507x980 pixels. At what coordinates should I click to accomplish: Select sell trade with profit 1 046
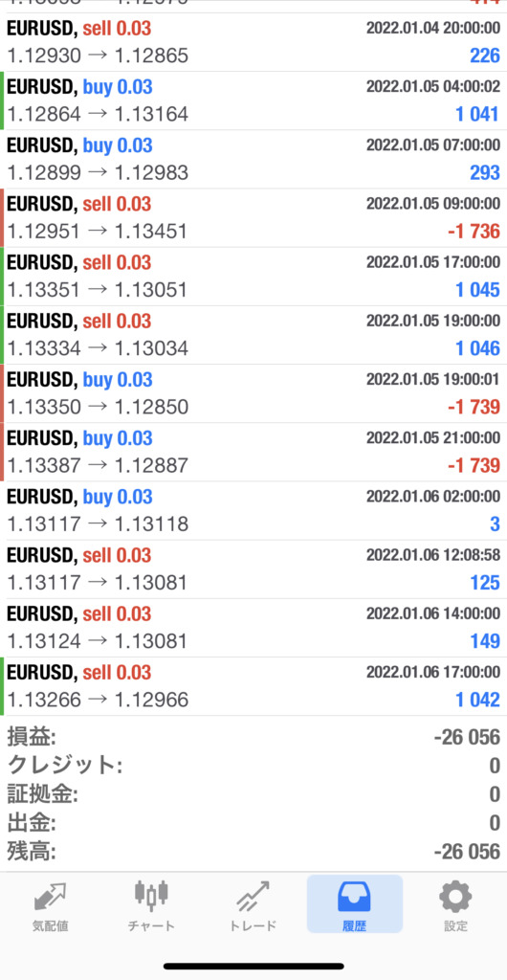tap(253, 335)
